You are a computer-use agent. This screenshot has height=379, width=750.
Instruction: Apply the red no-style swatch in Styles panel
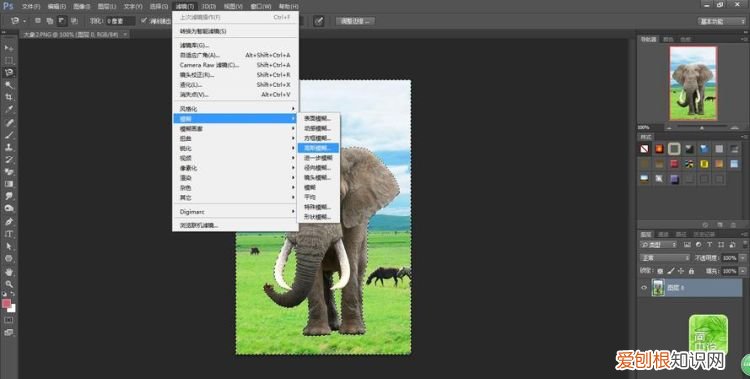[644, 149]
